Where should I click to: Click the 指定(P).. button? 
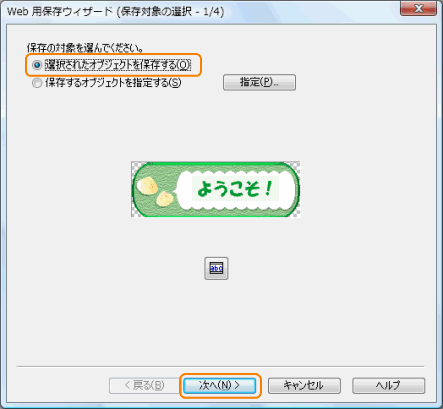tap(259, 82)
